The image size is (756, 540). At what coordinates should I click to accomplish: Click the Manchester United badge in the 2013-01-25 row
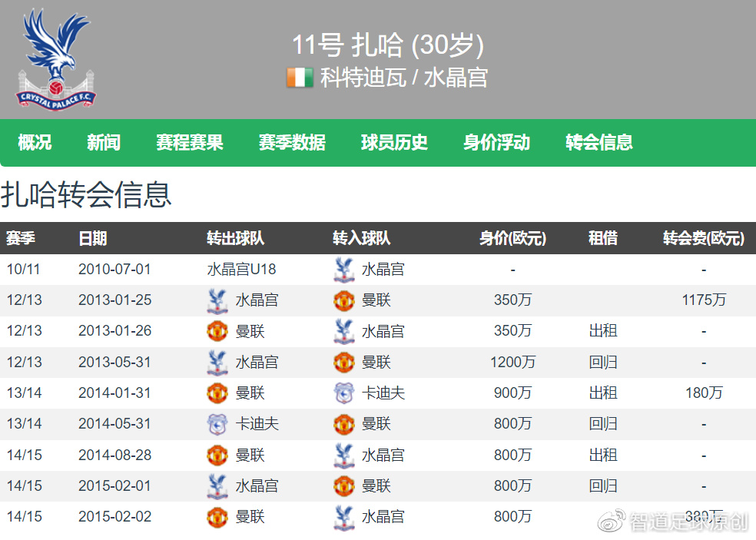click(x=344, y=300)
